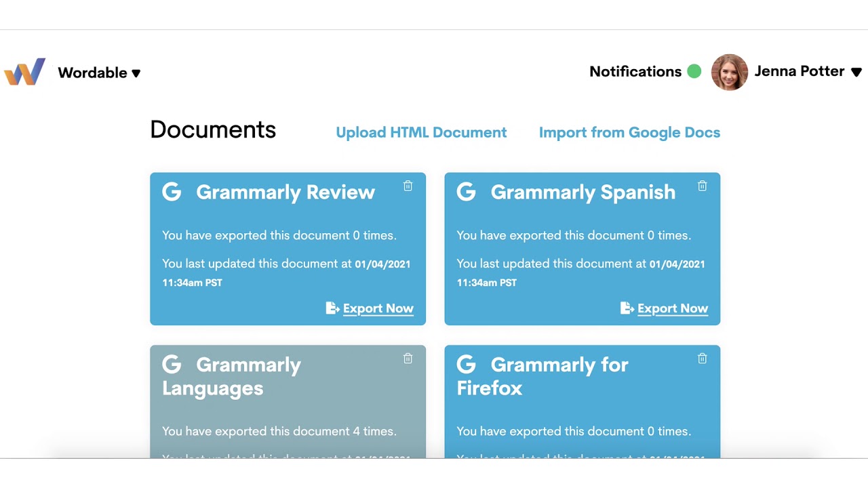Expand the Jenna Potter account dropdown
This screenshot has width=868, height=488.
point(856,72)
